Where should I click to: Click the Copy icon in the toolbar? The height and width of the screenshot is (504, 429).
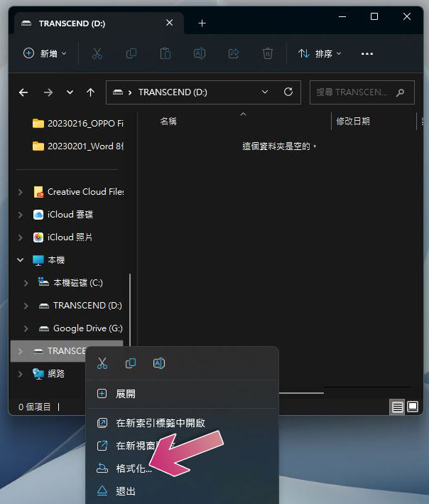pyautogui.click(x=131, y=53)
